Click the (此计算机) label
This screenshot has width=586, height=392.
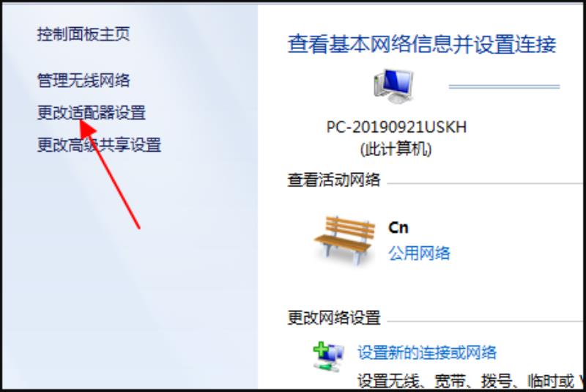396,149
